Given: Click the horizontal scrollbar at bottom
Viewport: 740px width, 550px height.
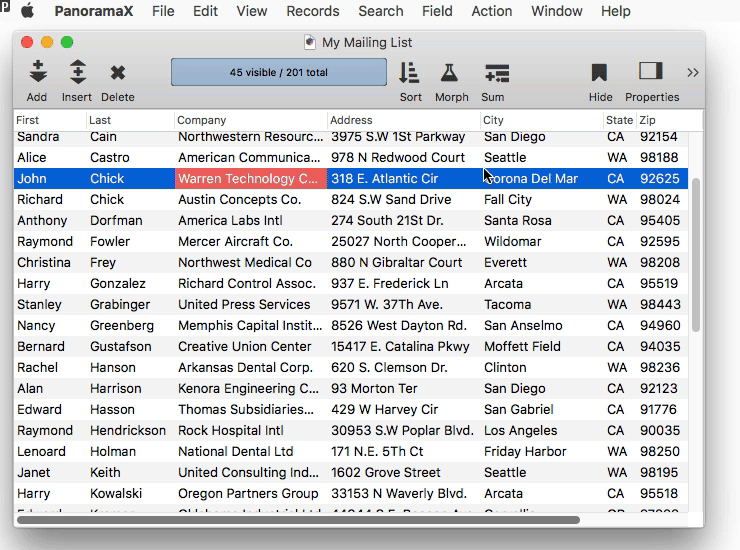Looking at the screenshot, I should [298, 520].
